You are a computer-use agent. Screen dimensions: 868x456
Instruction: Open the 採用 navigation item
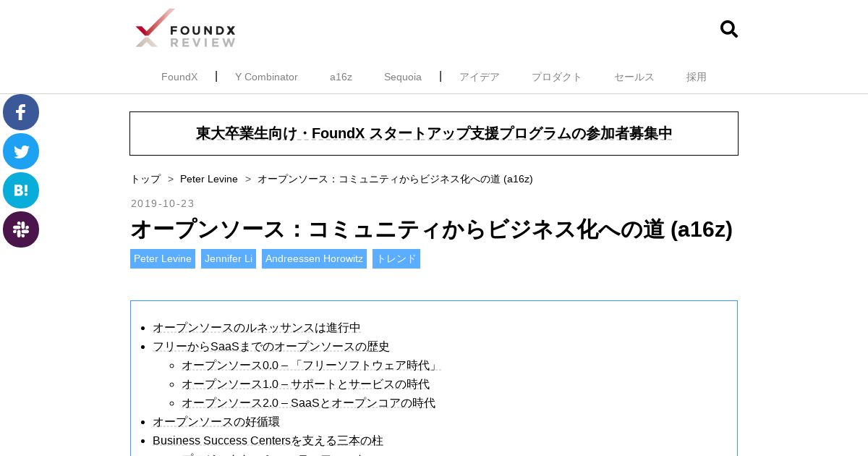point(697,77)
